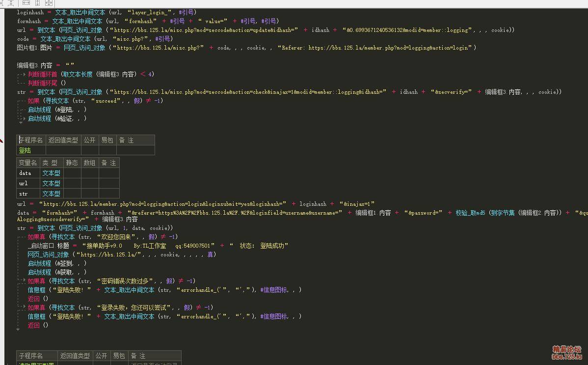
Task: Click the 公开 cell in the 登陆 row
Action: [x=90, y=150]
